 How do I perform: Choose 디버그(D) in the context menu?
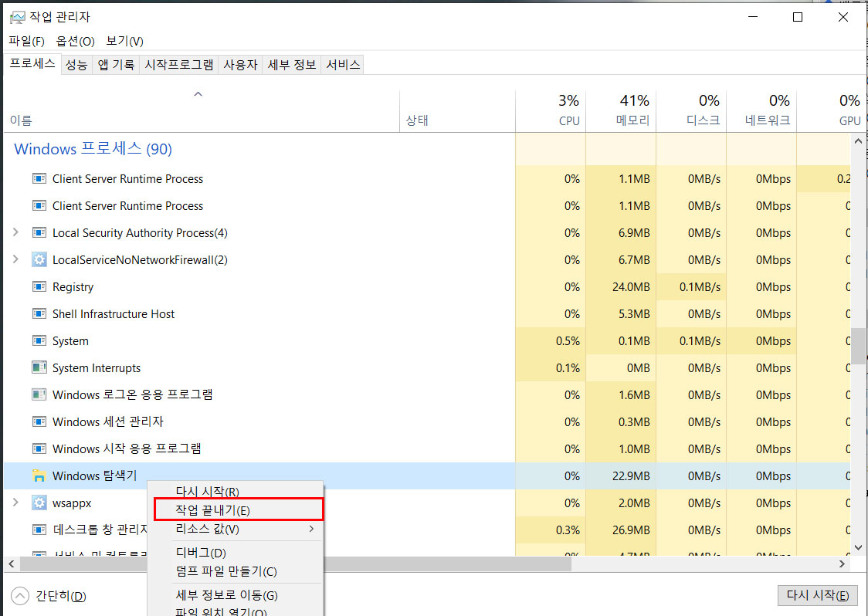[x=236, y=553]
